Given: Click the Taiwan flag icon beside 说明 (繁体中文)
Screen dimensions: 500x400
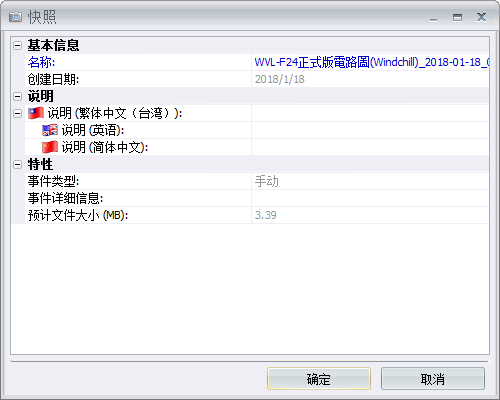Looking at the screenshot, I should (36, 113).
